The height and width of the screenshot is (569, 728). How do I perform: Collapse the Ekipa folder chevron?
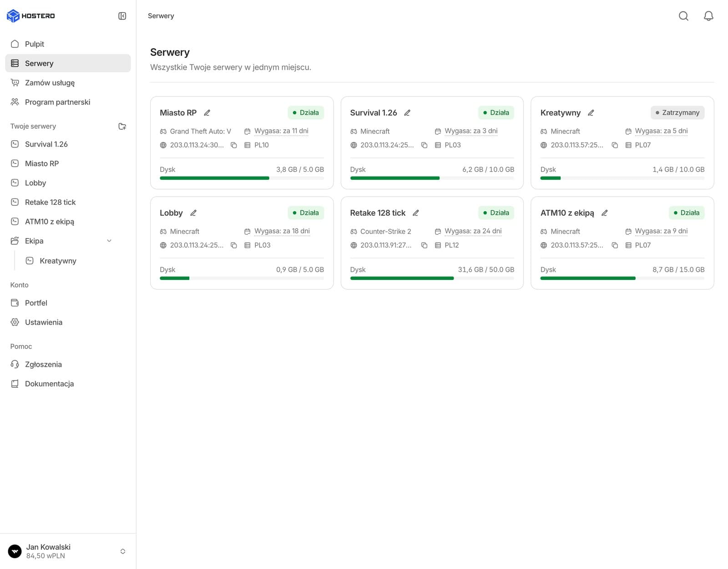[x=109, y=241]
